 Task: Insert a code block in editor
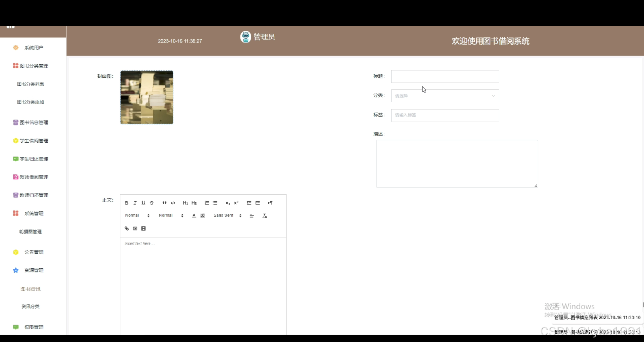tap(173, 203)
